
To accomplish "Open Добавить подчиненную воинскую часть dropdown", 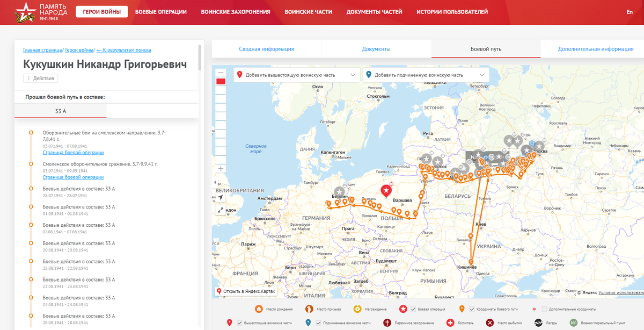I will [x=426, y=75].
